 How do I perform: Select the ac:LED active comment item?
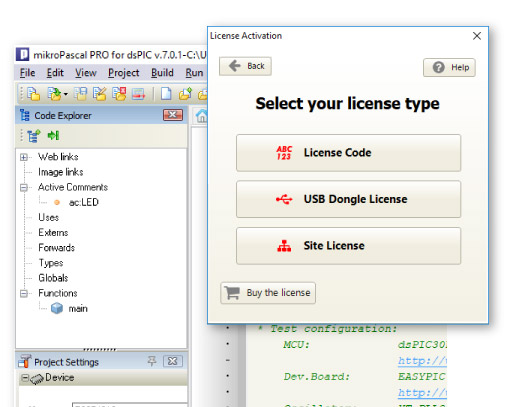84,202
